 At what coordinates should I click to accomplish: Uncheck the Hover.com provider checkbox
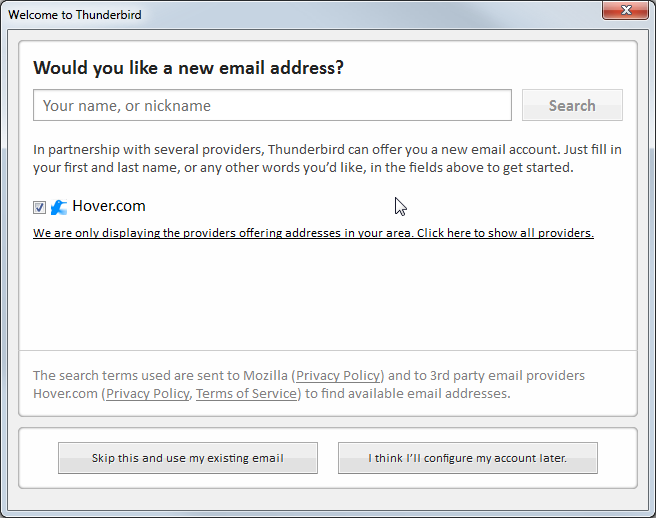[x=39, y=207]
